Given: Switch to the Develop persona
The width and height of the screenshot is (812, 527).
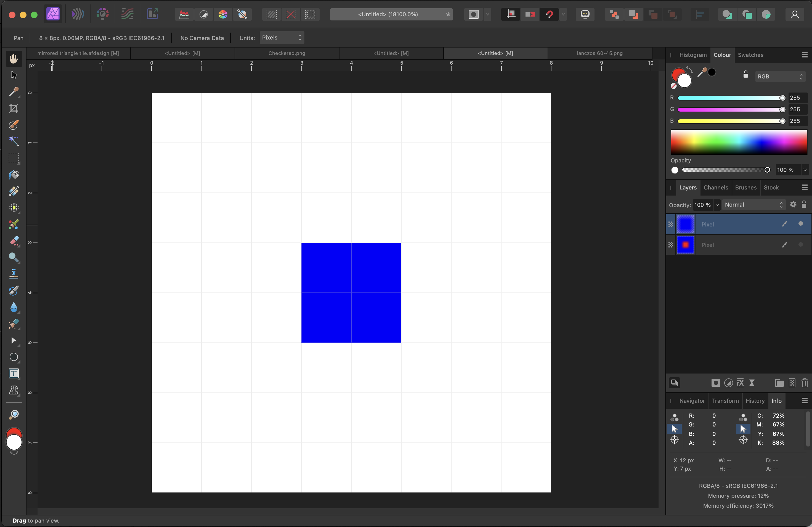Looking at the screenshot, I should [102, 14].
